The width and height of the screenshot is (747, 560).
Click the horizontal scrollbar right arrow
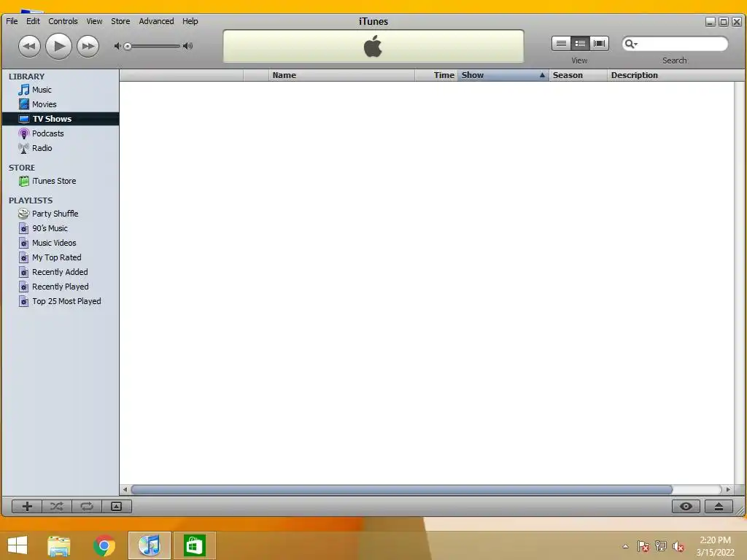(x=728, y=489)
